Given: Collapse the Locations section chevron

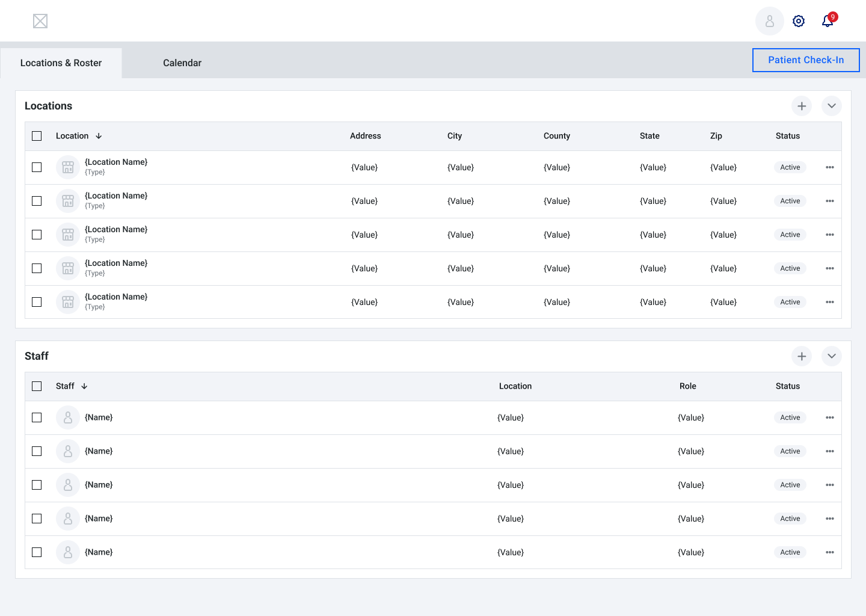Looking at the screenshot, I should [832, 106].
